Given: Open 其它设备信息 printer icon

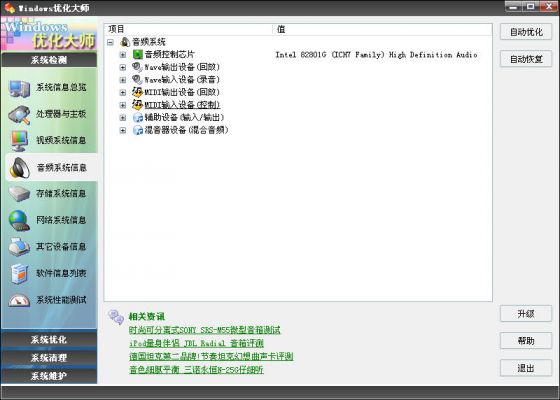Looking at the screenshot, I should [19, 247].
